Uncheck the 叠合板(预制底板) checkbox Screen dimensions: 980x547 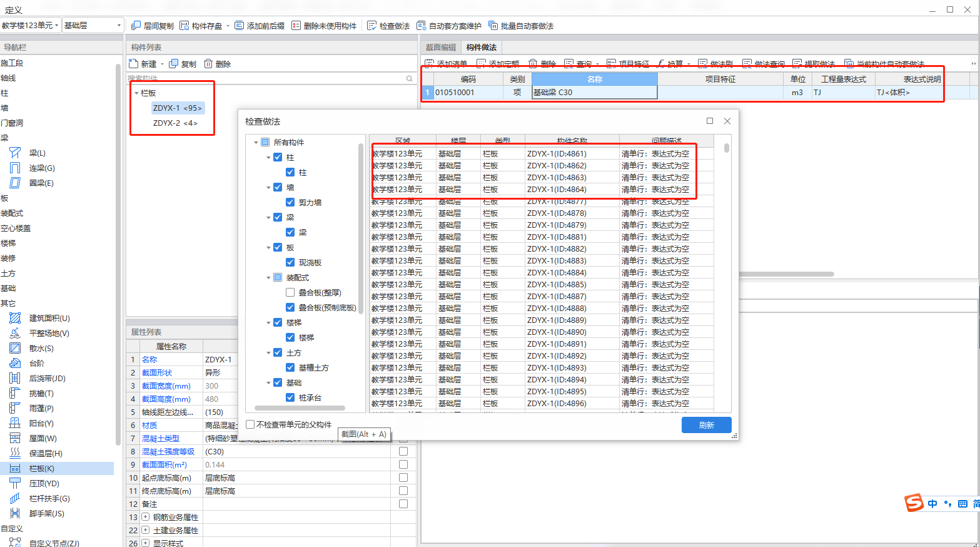(x=290, y=307)
